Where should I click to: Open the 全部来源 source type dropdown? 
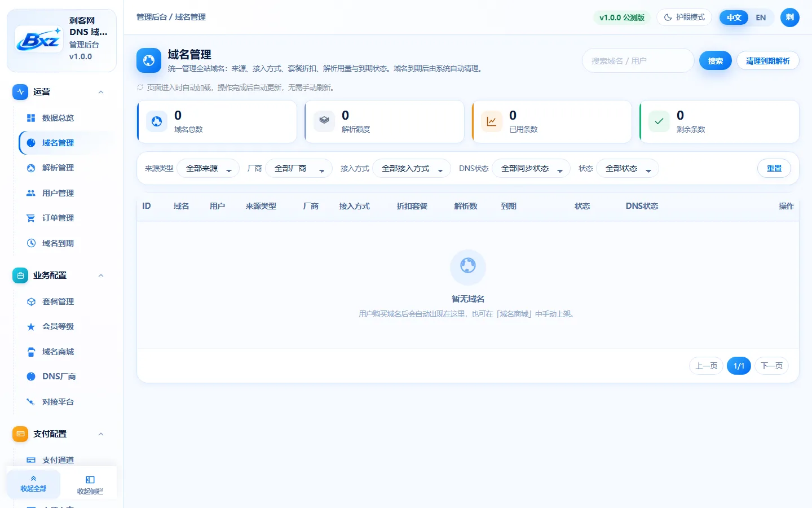(x=208, y=168)
